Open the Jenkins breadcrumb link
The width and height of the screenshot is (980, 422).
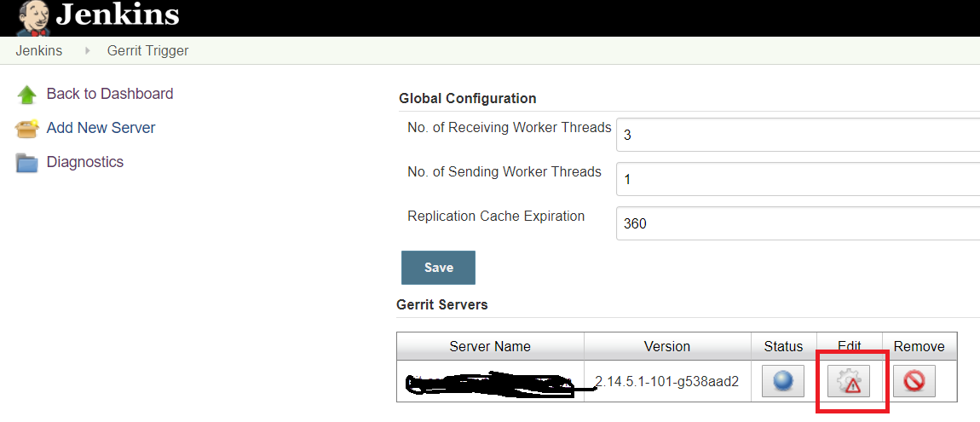[38, 50]
